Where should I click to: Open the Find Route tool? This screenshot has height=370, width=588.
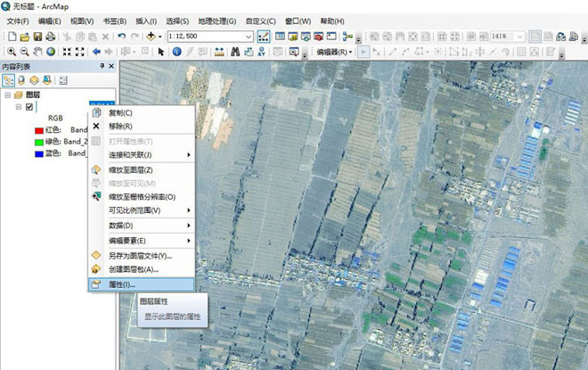point(249,52)
